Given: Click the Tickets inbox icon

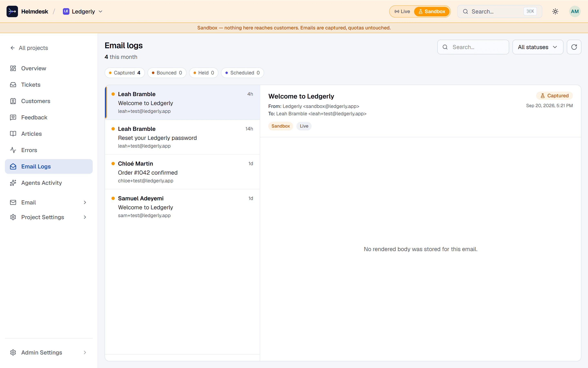Looking at the screenshot, I should (13, 85).
